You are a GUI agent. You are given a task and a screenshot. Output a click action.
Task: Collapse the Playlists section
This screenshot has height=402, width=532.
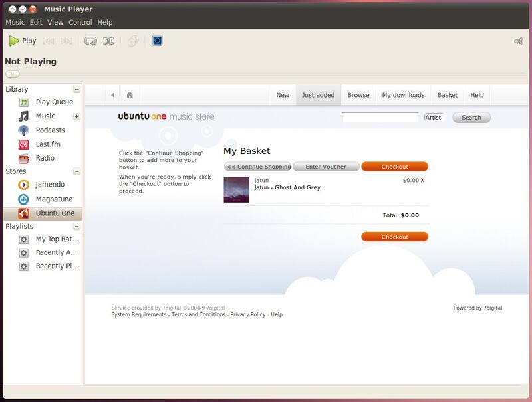(x=76, y=227)
